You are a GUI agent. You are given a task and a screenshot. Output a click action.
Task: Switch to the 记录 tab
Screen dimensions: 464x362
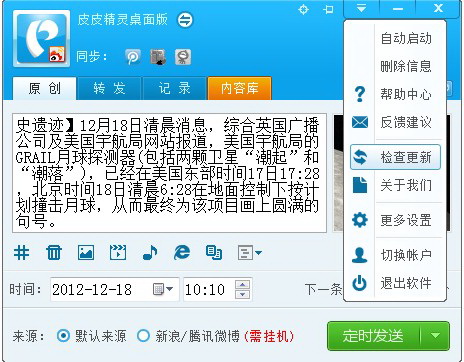174,88
